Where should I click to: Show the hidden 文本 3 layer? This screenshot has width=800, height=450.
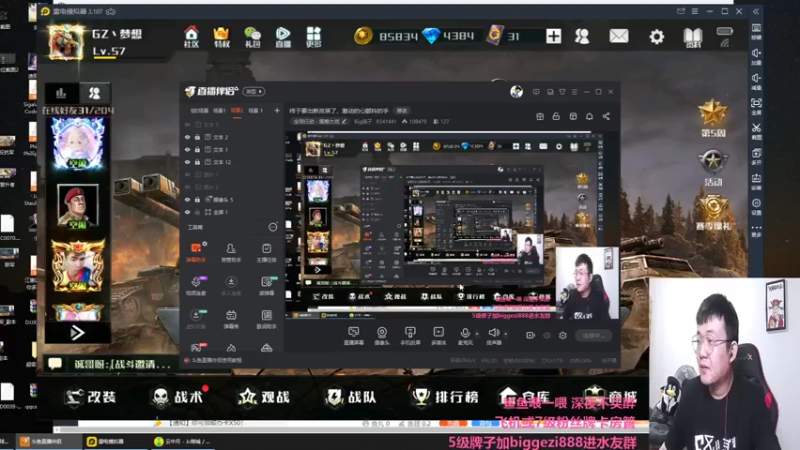click(x=187, y=124)
